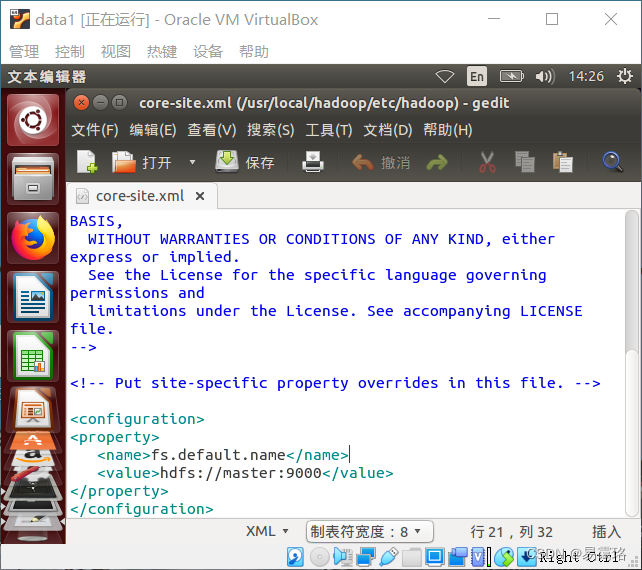Image resolution: width=642 pixels, height=570 pixels.
Task: Maximize the gedit window
Action: click(120, 102)
